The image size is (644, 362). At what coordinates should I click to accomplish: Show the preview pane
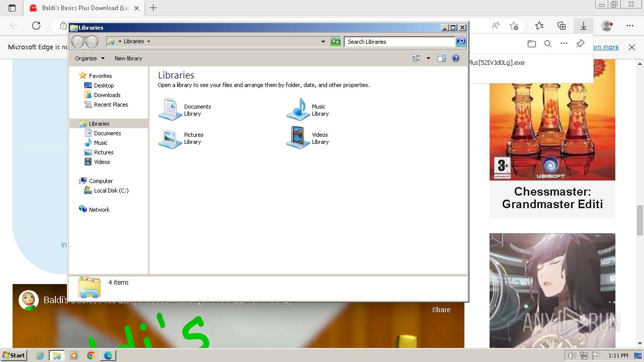click(441, 58)
